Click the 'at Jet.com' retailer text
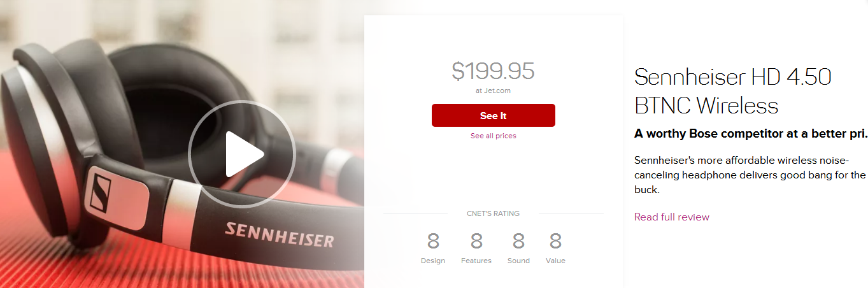Screen dimensions: 868x288 494,90
